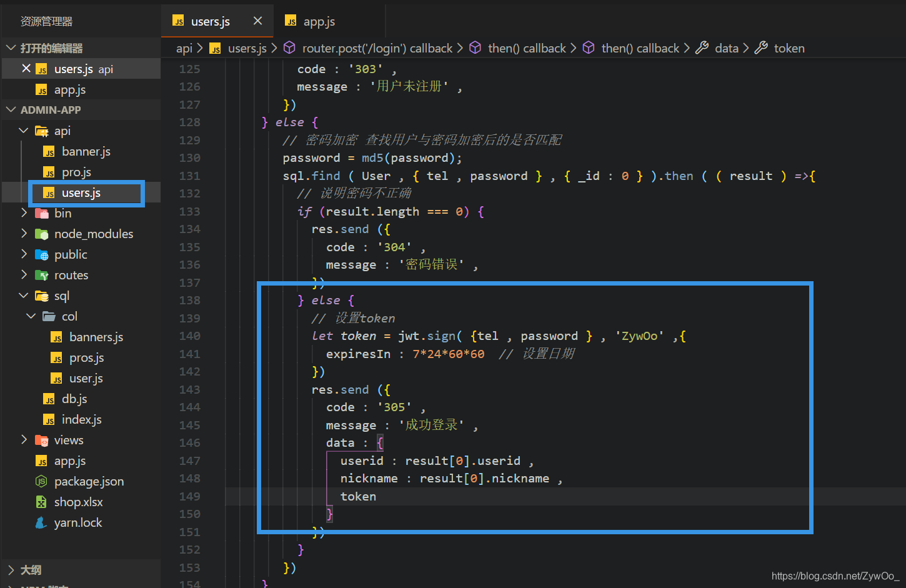
Task: Click the public folder globe icon
Action: point(42,254)
